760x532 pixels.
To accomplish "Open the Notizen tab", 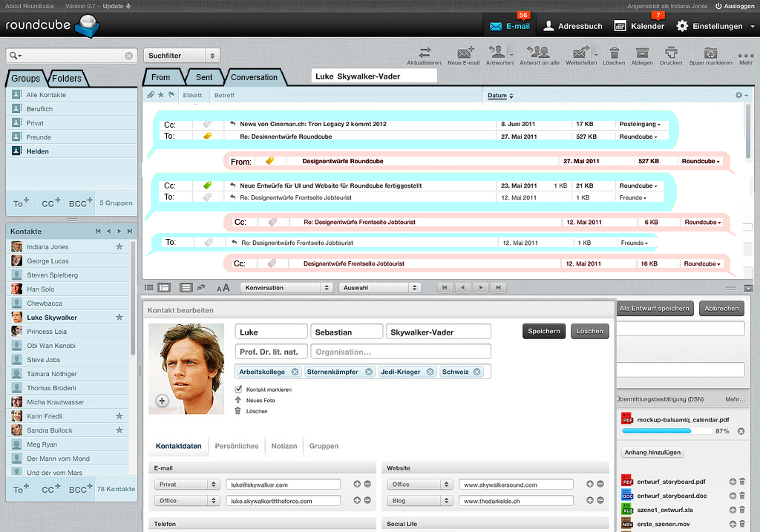I will tap(284, 446).
